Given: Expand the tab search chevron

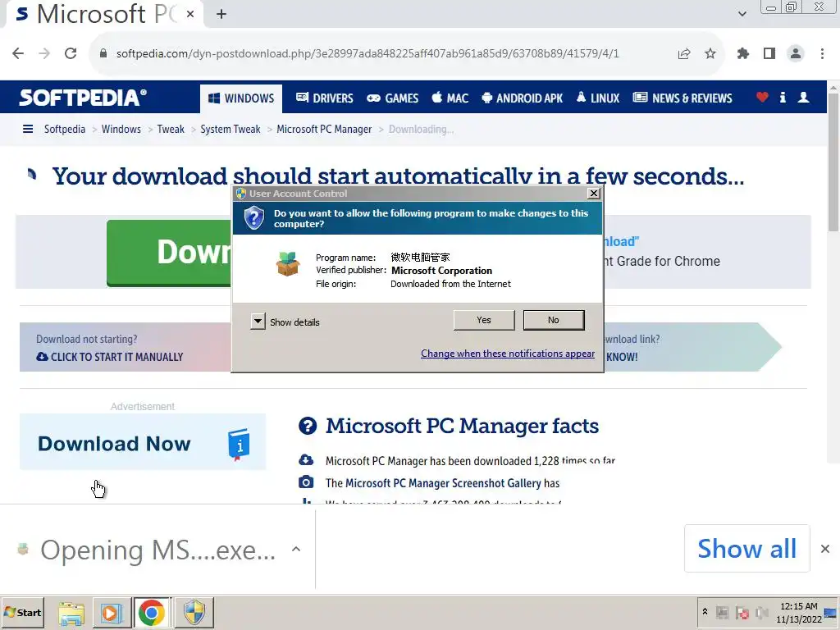Looking at the screenshot, I should pyautogui.click(x=742, y=14).
